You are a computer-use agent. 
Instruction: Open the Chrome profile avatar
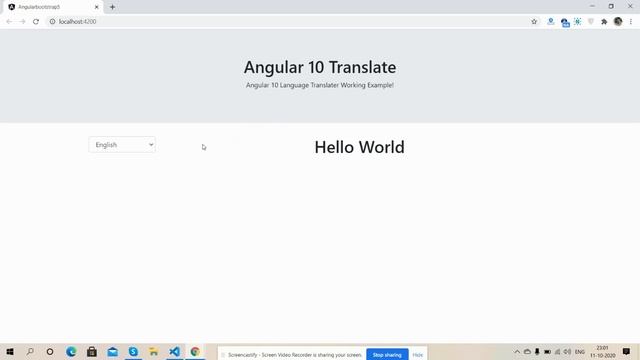click(618, 22)
